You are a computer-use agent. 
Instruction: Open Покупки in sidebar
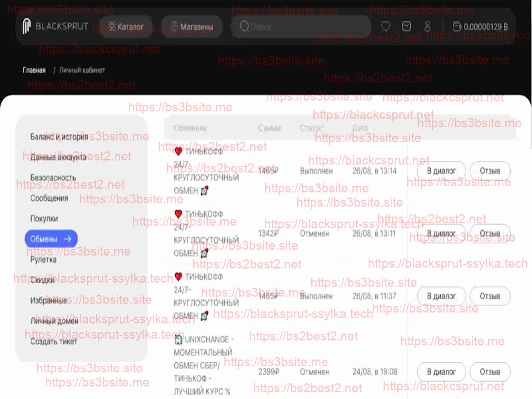[x=44, y=218]
